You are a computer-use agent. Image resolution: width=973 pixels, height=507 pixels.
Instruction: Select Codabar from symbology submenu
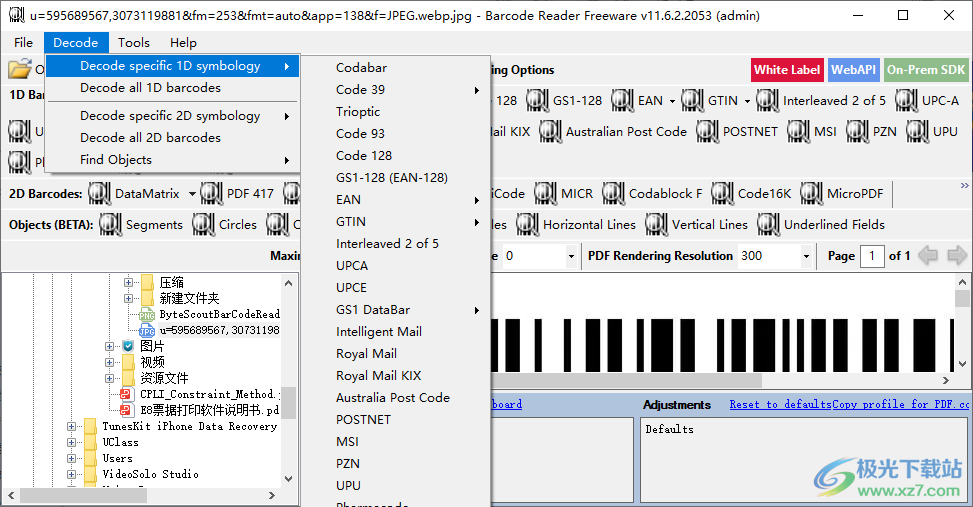point(396,68)
